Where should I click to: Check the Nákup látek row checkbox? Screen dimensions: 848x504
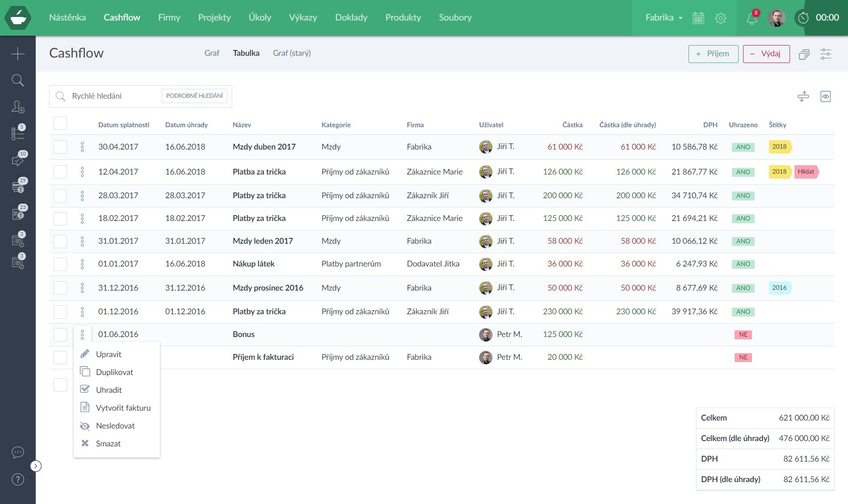[x=60, y=264]
